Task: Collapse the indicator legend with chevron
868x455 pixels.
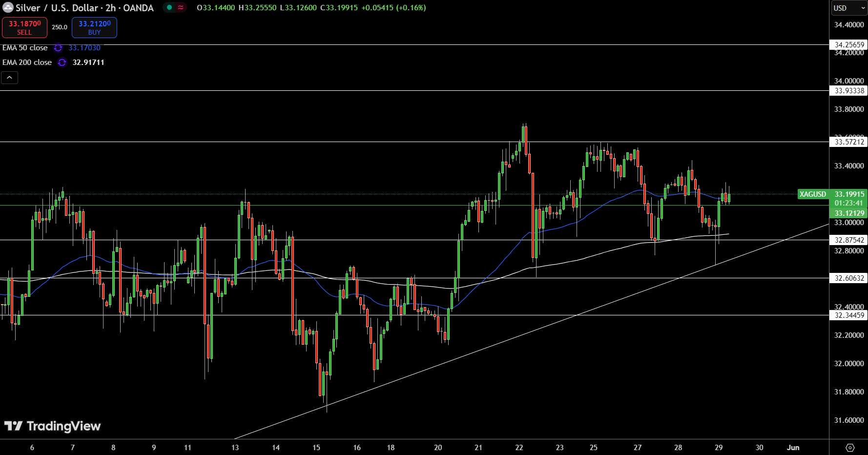Action: coord(9,78)
